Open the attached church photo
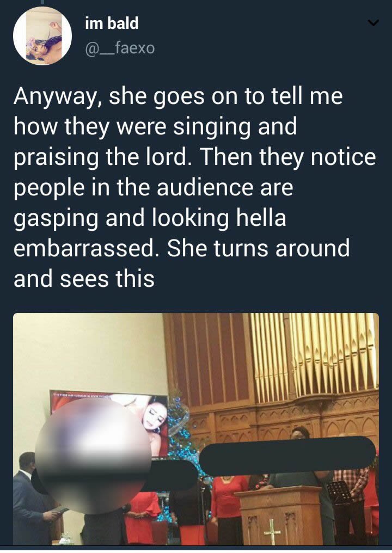The height and width of the screenshot is (553, 392). 196,429
